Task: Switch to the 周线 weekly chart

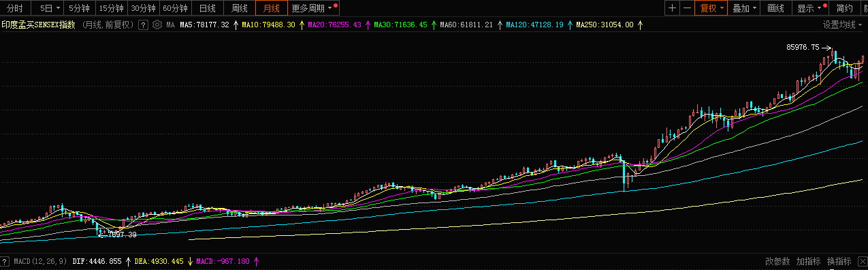Action: click(x=239, y=8)
